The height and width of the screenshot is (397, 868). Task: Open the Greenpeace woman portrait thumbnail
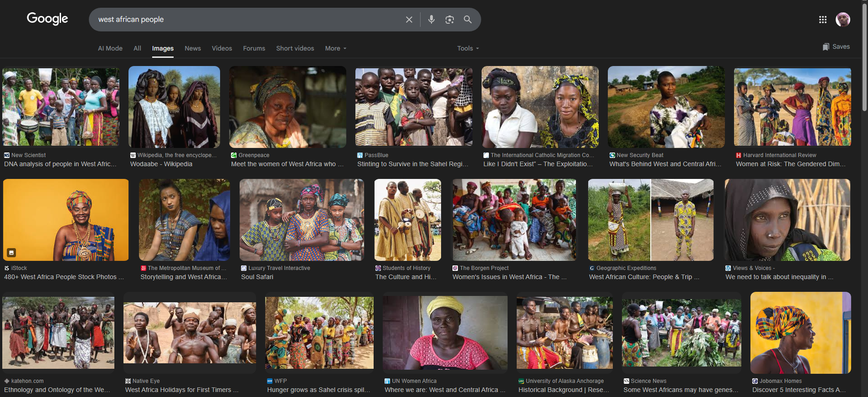tap(288, 107)
